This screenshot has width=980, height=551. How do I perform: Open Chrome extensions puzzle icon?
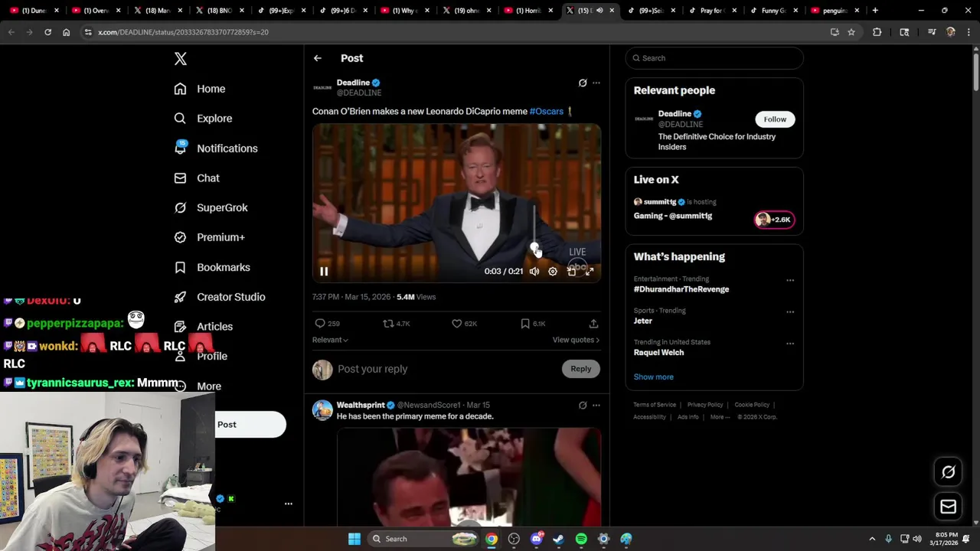(877, 32)
